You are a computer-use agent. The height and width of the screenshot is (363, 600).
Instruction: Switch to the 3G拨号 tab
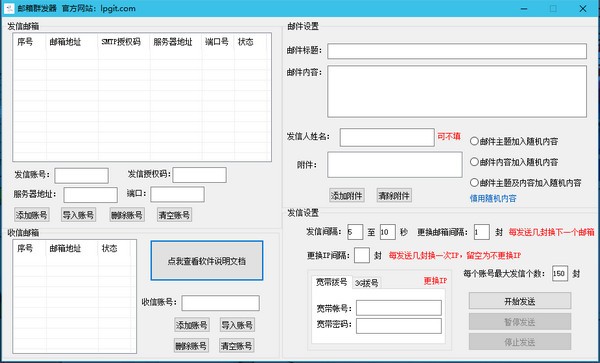tap(366, 283)
